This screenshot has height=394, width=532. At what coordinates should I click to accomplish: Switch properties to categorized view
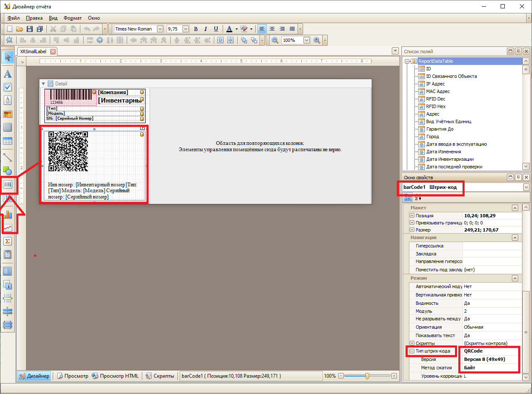point(408,198)
